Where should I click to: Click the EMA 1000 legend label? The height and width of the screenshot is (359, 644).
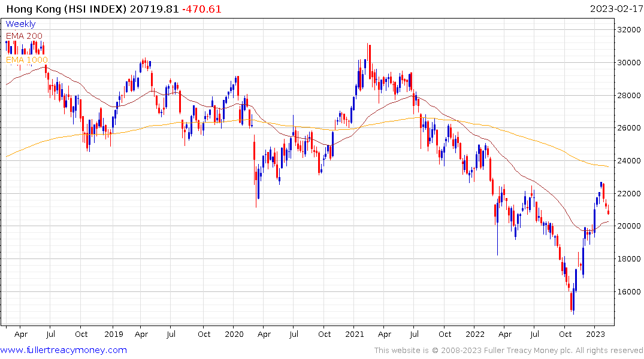[x=27, y=60]
